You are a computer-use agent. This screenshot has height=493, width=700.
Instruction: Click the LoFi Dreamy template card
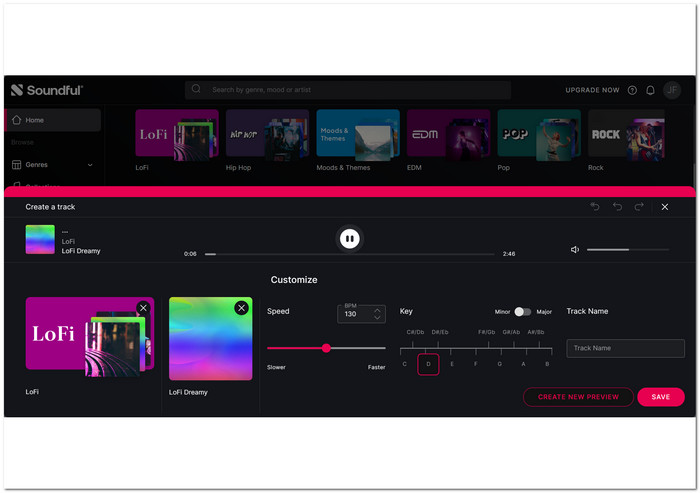click(210, 339)
